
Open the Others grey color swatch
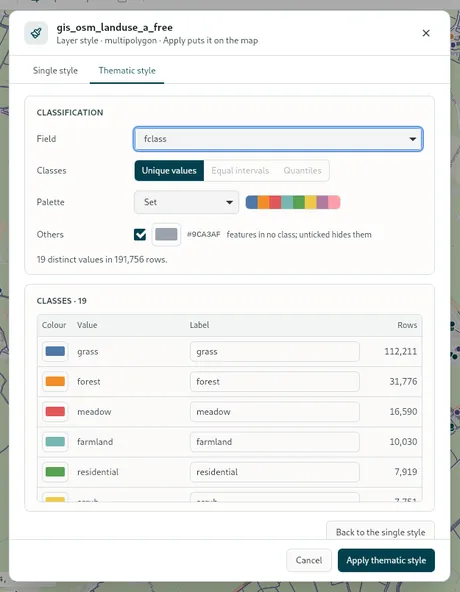(x=166, y=234)
